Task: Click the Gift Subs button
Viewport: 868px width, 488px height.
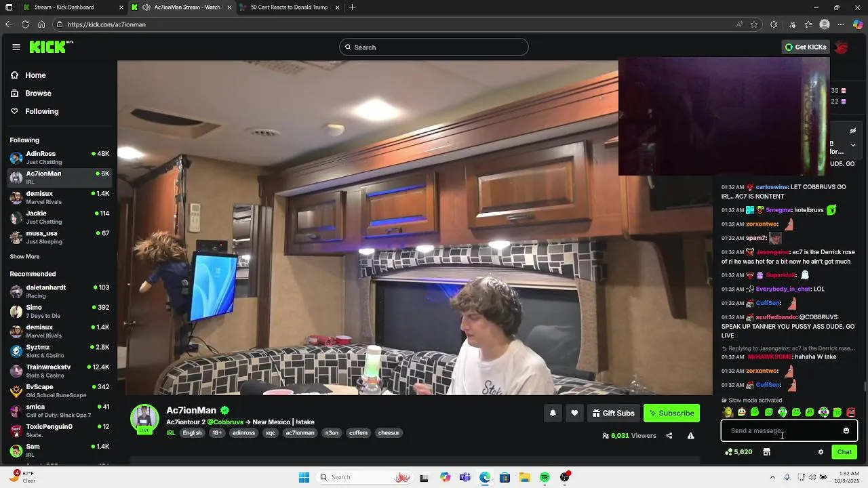Action: tap(613, 413)
